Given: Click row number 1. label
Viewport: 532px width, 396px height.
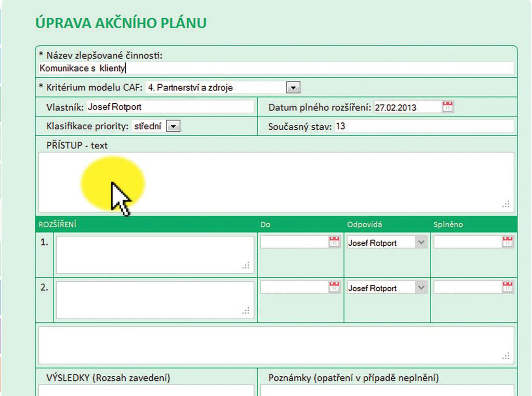Looking at the screenshot, I should (45, 242).
